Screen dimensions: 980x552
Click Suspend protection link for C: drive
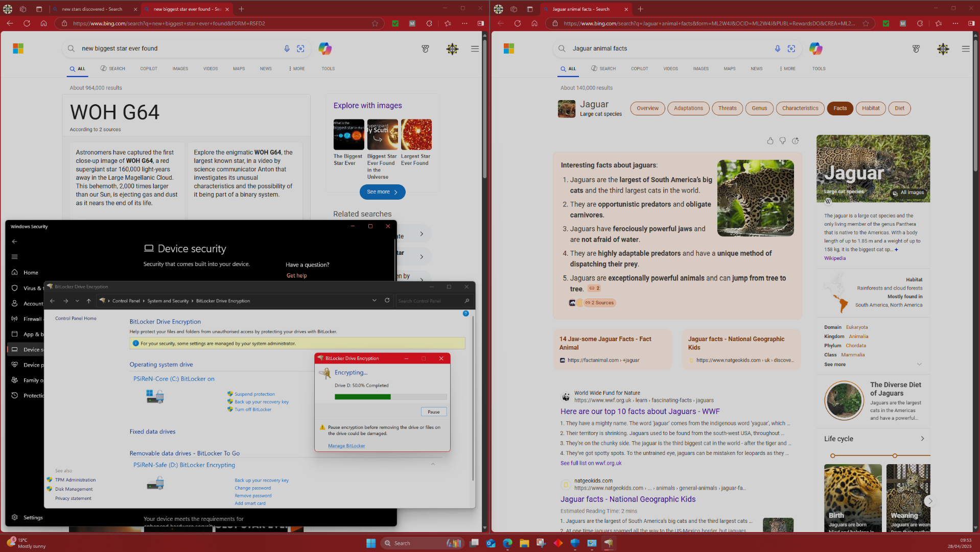(254, 394)
